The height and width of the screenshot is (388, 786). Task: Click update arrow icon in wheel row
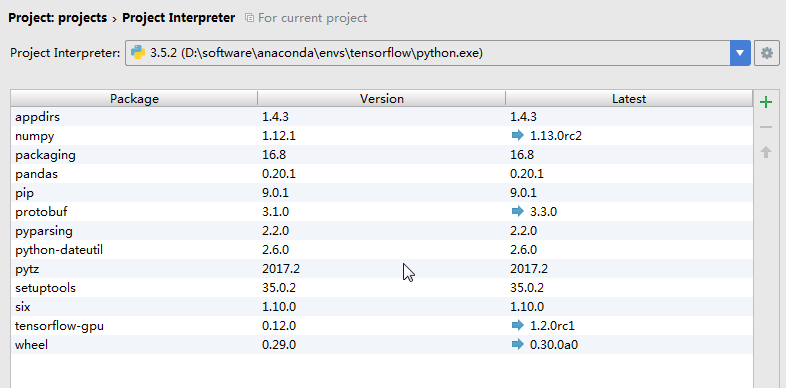tap(517, 345)
